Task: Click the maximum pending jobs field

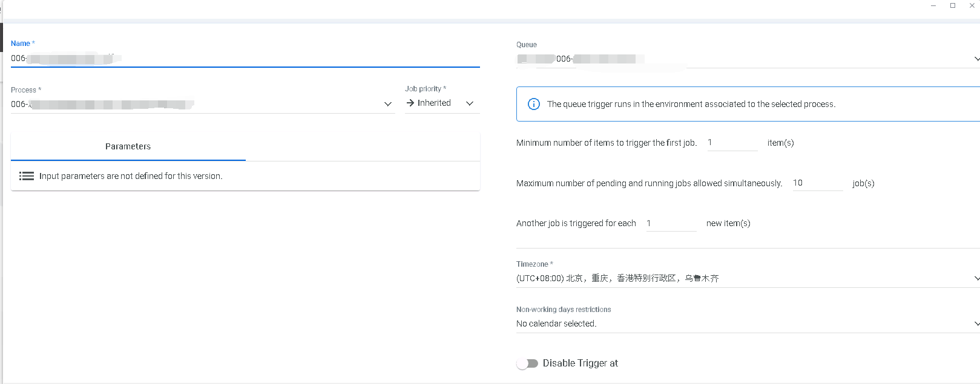Action: 817,183
